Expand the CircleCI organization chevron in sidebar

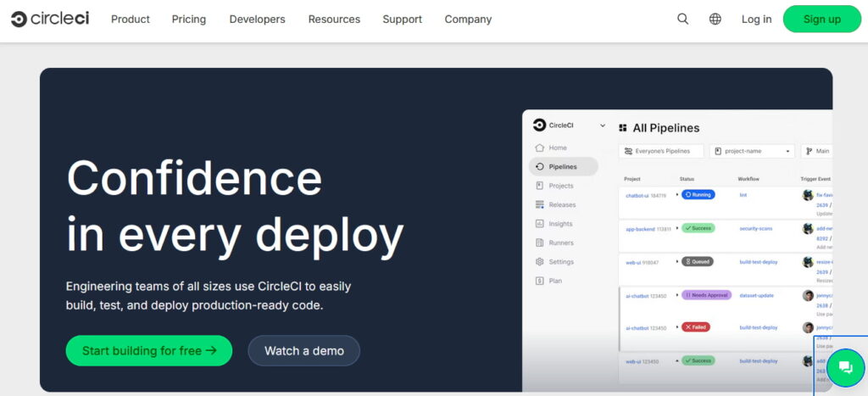[x=603, y=125]
